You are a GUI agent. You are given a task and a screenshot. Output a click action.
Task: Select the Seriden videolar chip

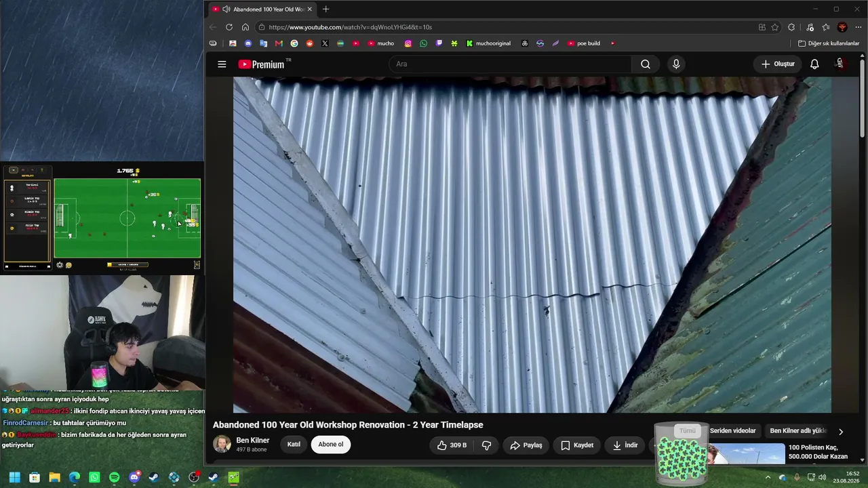[x=732, y=431]
